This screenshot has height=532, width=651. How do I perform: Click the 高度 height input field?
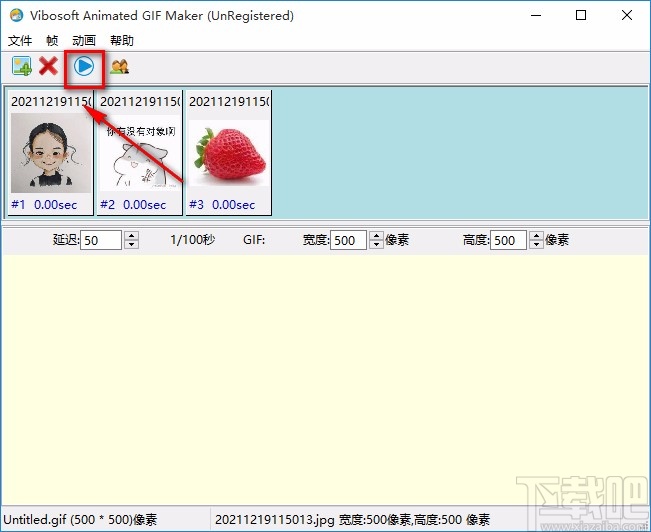click(508, 240)
